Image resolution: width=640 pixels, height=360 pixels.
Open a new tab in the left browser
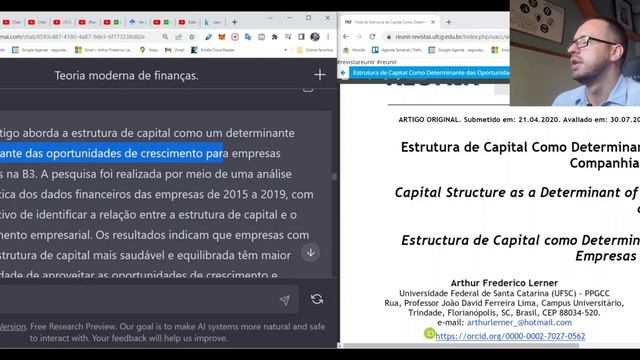tap(234, 22)
